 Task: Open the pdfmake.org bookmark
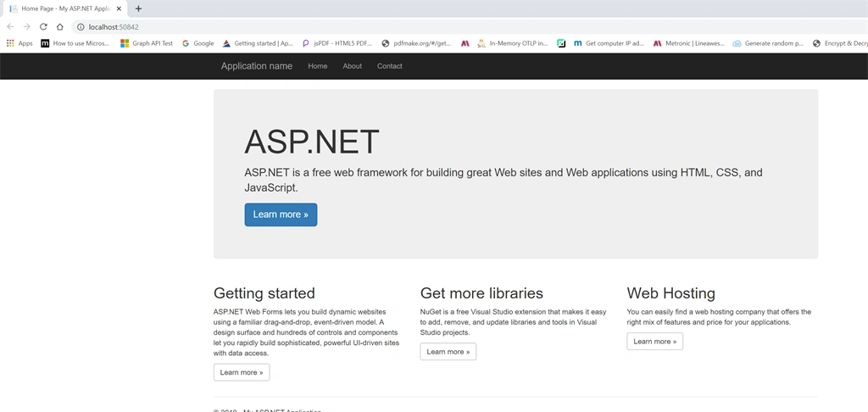point(417,43)
